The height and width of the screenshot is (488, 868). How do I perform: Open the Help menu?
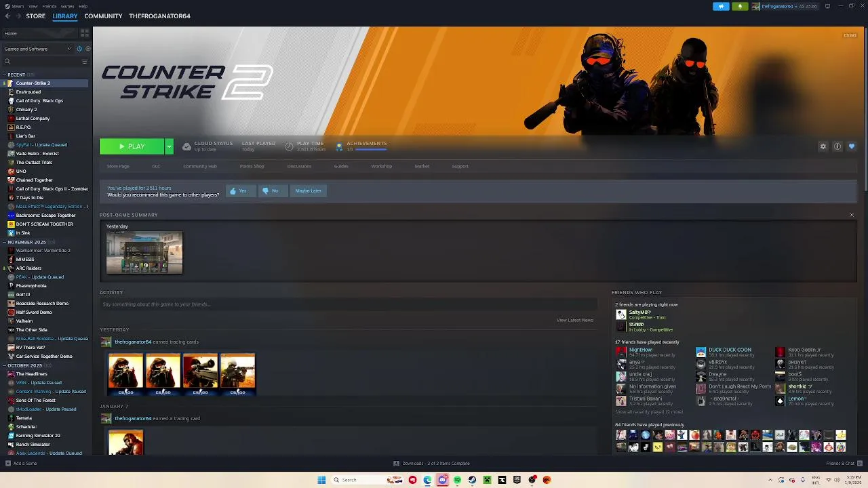(83, 6)
